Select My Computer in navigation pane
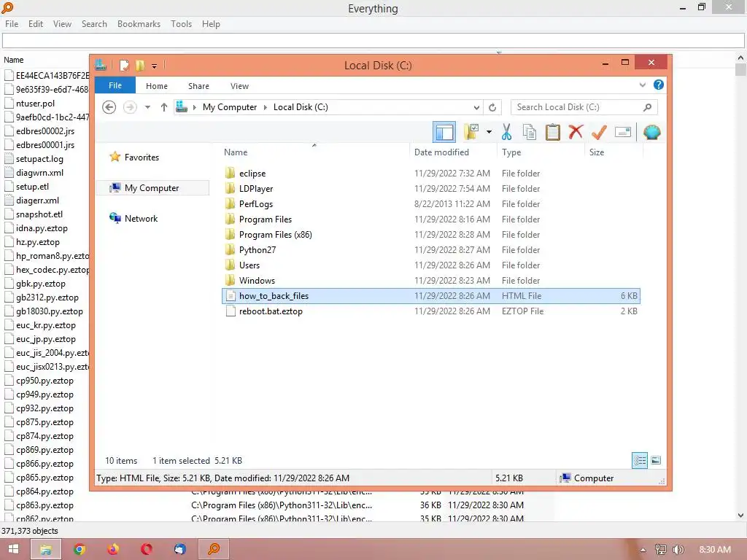 152,188
